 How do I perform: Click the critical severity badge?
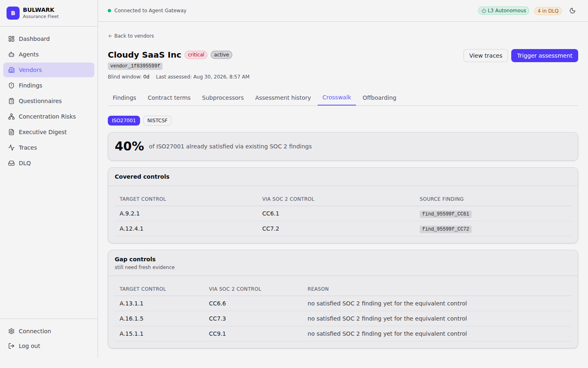[x=196, y=55]
